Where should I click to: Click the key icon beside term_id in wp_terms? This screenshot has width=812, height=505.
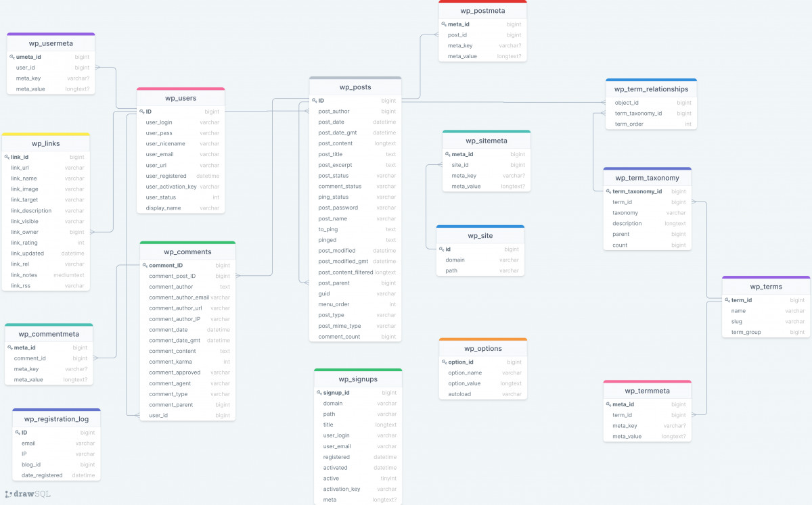click(727, 299)
